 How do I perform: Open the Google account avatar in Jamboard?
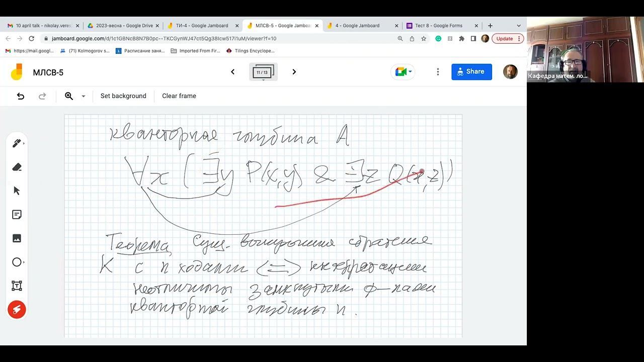coord(510,72)
